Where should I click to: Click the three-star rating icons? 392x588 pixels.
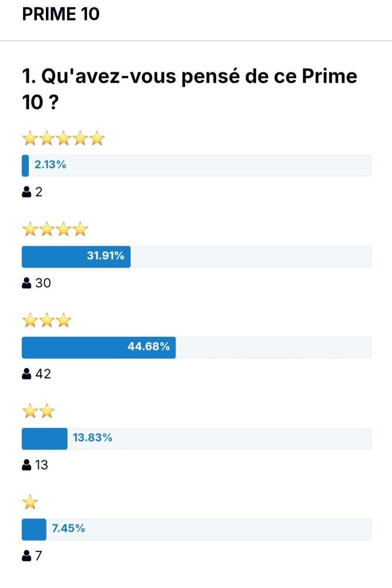click(47, 320)
